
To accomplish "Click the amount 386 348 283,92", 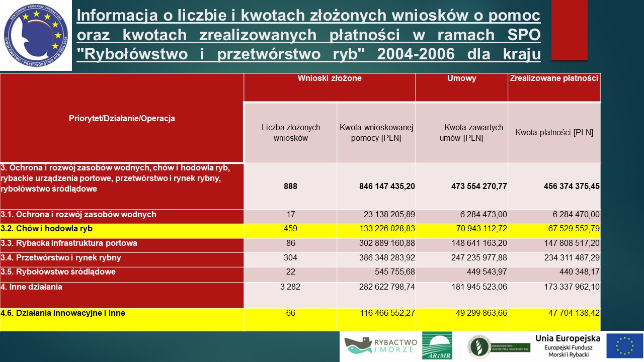I will coord(387,258).
